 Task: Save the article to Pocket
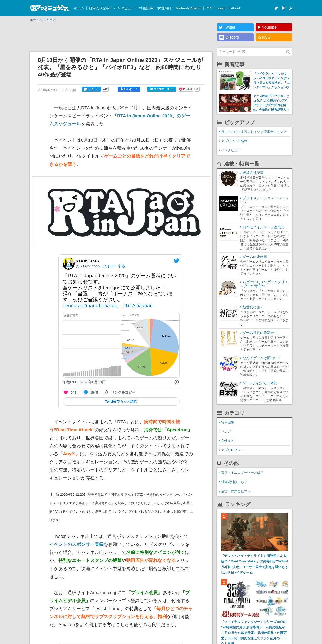(x=186, y=89)
